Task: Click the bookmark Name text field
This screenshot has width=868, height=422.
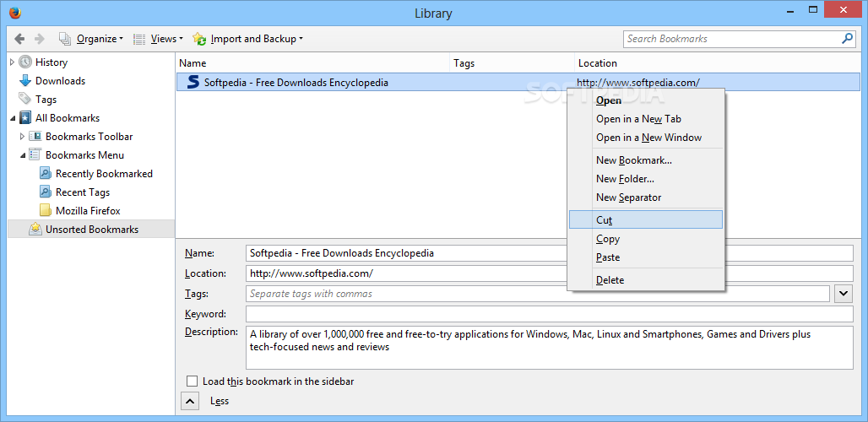Action: coord(549,253)
